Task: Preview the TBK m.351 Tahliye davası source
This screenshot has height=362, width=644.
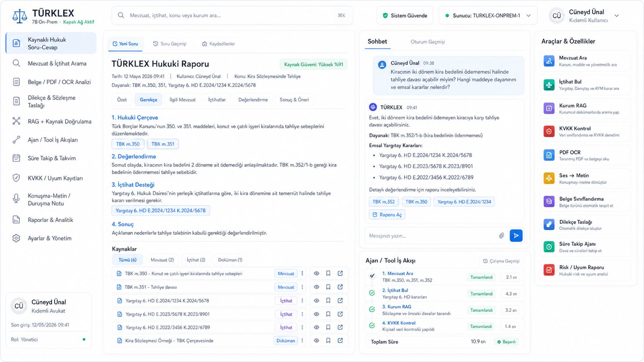Action: tap(317, 287)
